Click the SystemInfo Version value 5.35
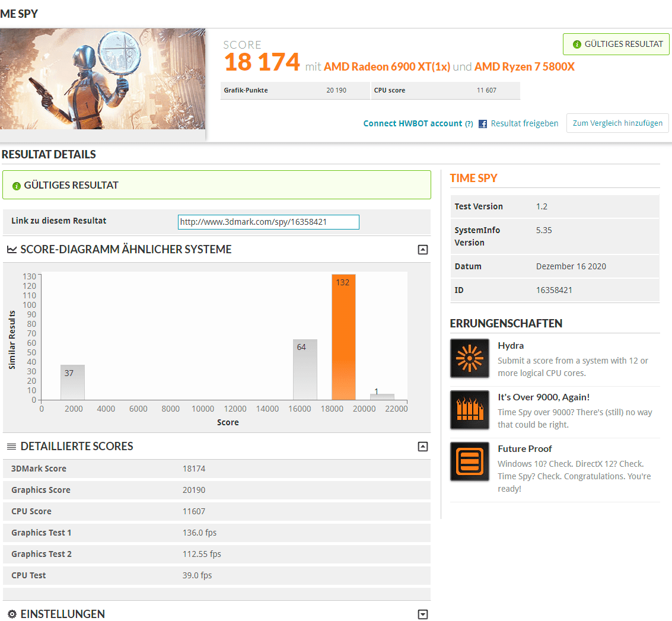 (x=543, y=230)
